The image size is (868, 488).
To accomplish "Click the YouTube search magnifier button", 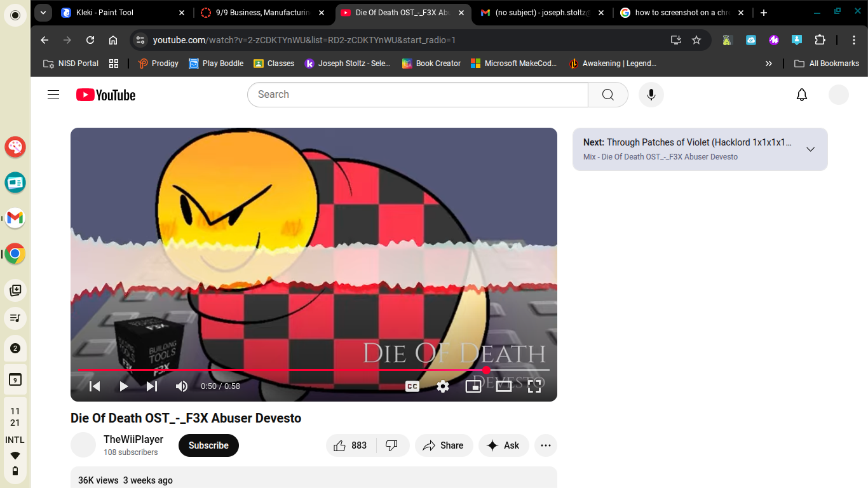I will [x=607, y=95].
